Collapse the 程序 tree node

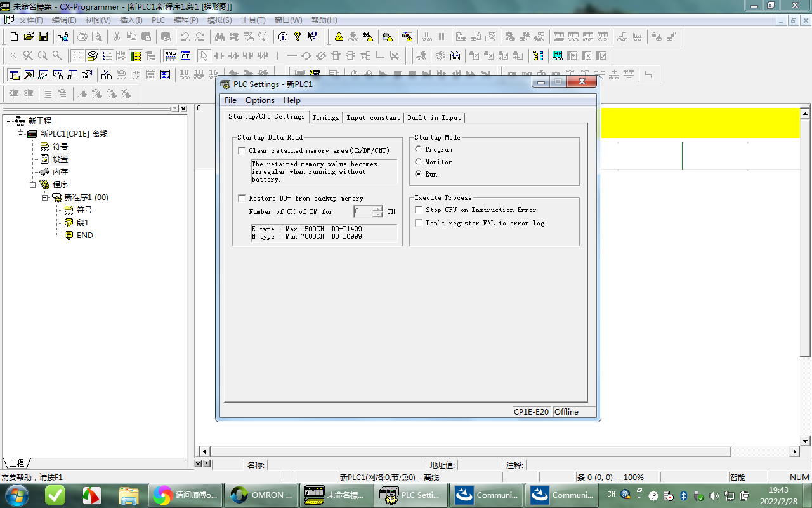click(33, 185)
